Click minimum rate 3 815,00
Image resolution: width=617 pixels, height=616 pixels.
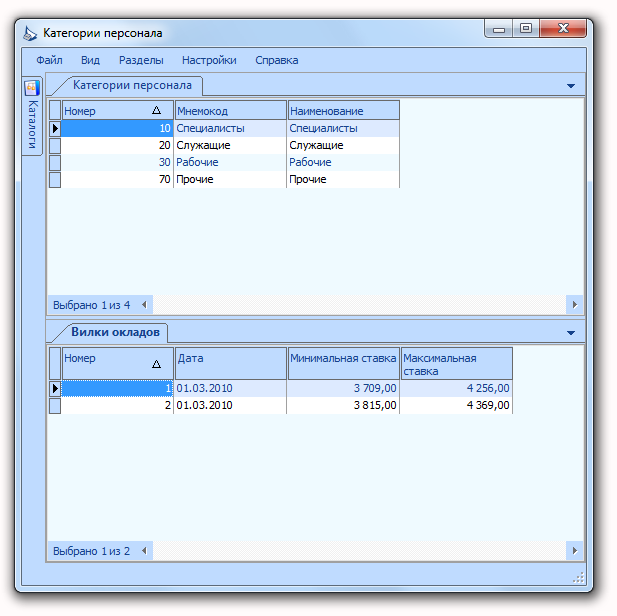pos(343,405)
